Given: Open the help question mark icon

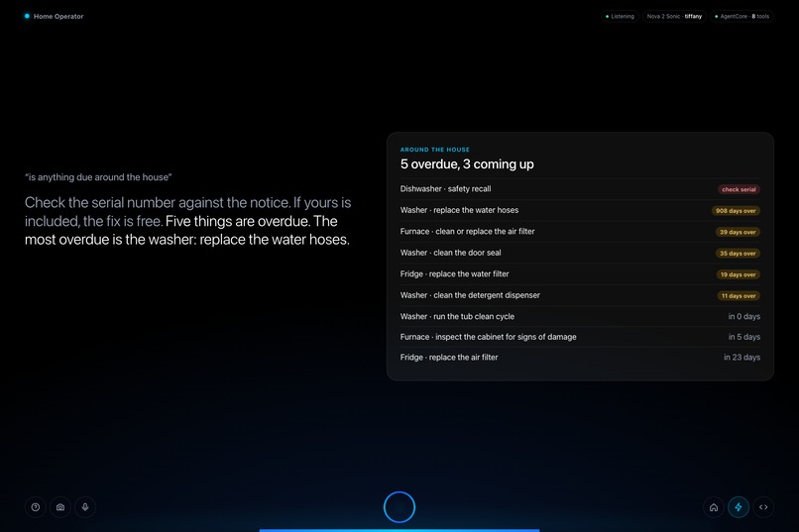Looking at the screenshot, I should coord(35,507).
